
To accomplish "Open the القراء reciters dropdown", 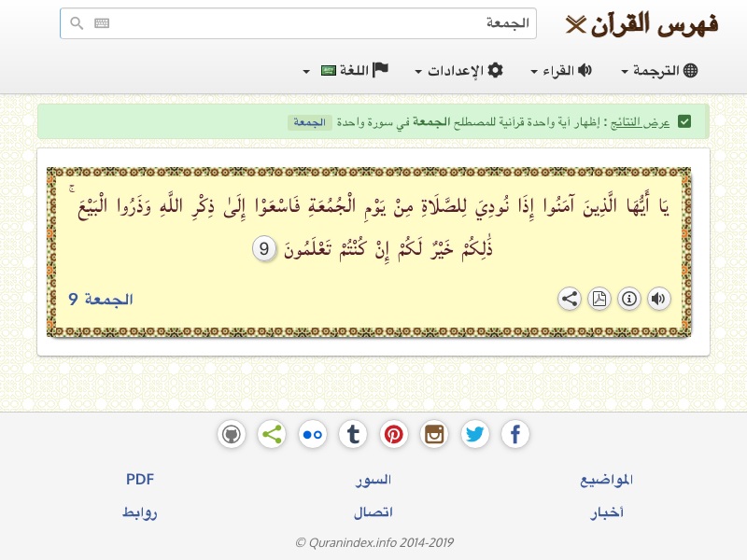I will [x=561, y=71].
